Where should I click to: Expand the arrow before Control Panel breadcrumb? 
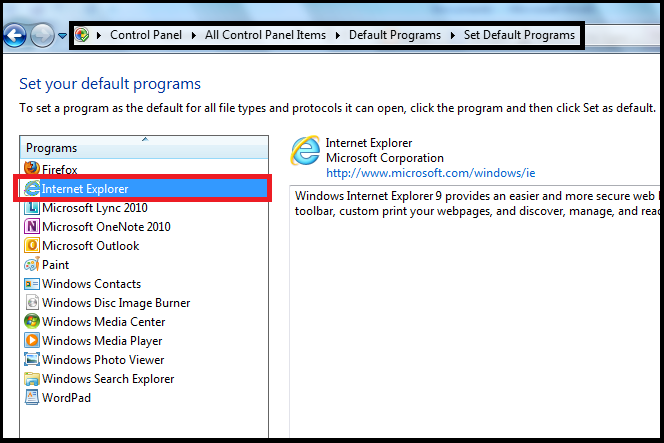tap(99, 35)
